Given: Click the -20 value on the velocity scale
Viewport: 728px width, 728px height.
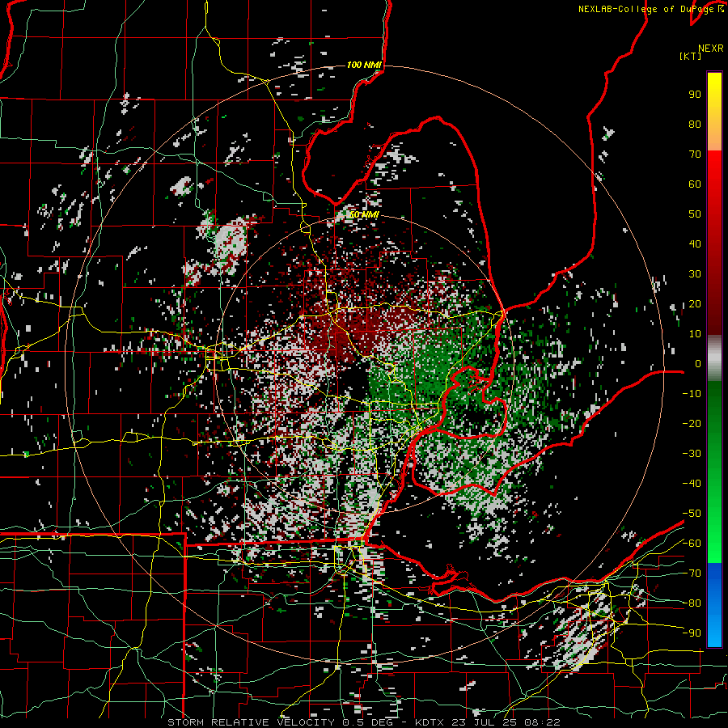Looking at the screenshot, I should click(692, 424).
